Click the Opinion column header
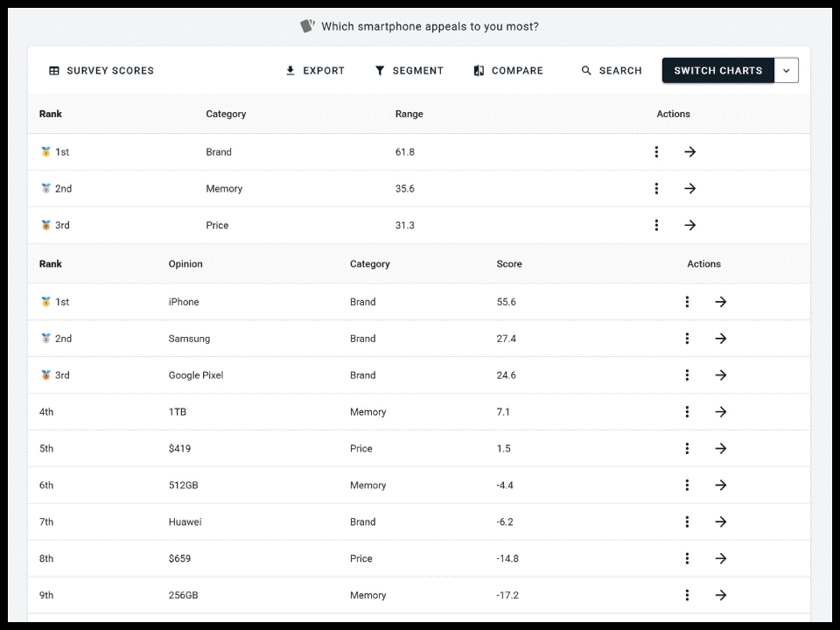Screen dimensions: 840x630 tap(185, 263)
